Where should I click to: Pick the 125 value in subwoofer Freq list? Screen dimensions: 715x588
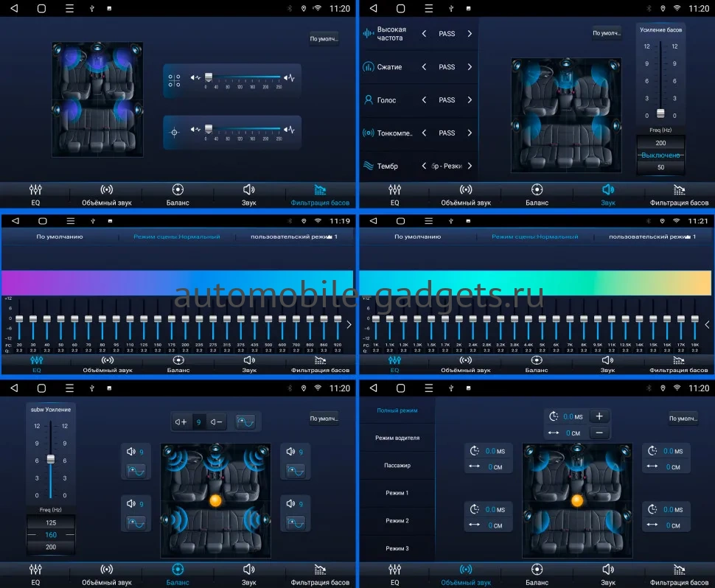pyautogui.click(x=51, y=522)
